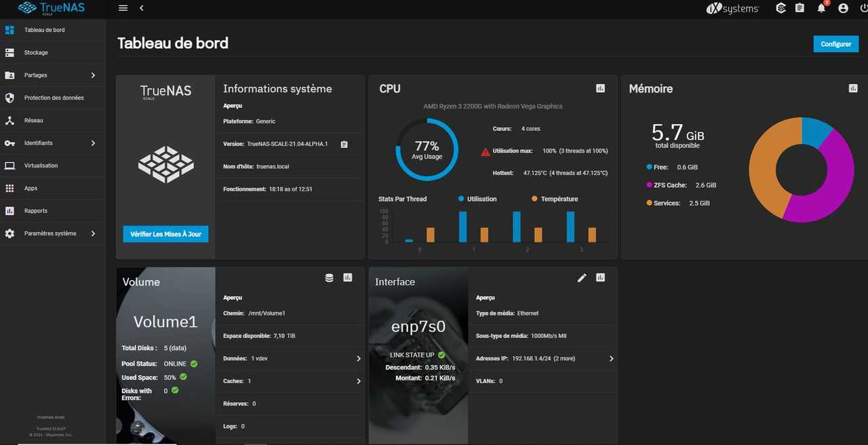Open Apps menu item
The width and height of the screenshot is (868, 445).
[x=53, y=188]
